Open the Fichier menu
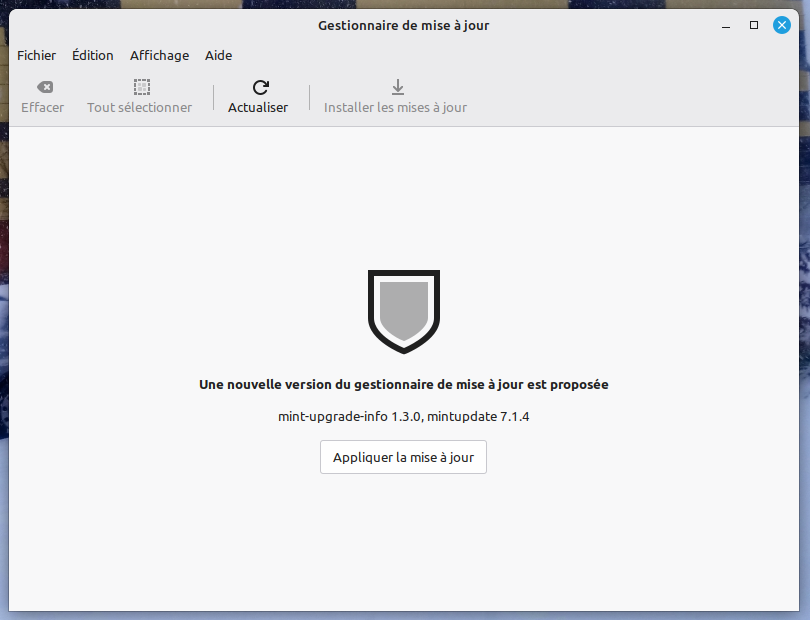Screen dimensions: 810x620 point(37,56)
